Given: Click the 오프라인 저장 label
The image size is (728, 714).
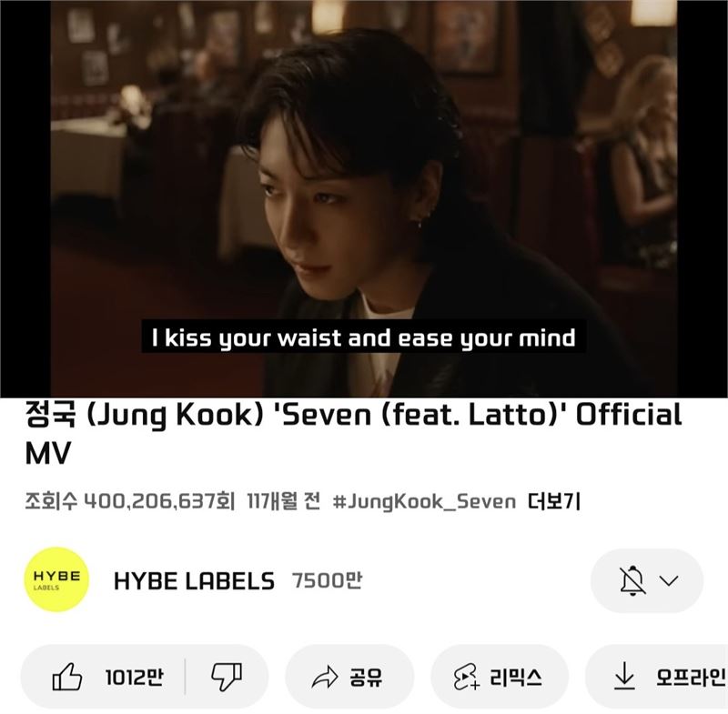Looking at the screenshot, I should pos(692,678).
